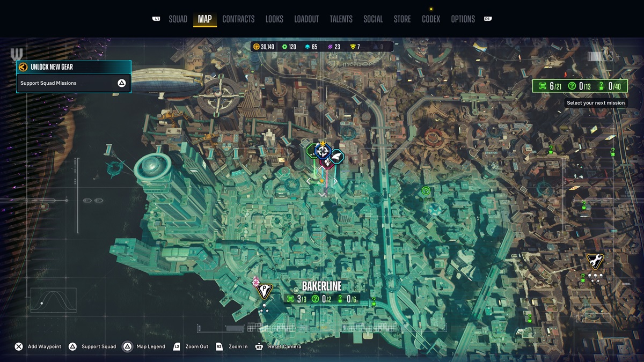
Task: Click the green question mark Riddler marker
Action: (x=426, y=190)
